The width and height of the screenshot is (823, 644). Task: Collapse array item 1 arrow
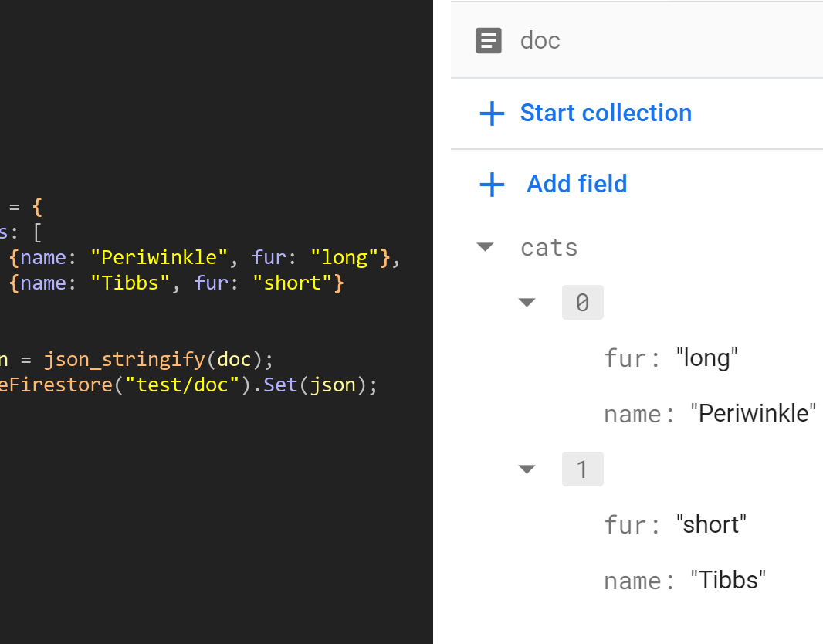pyautogui.click(x=527, y=469)
